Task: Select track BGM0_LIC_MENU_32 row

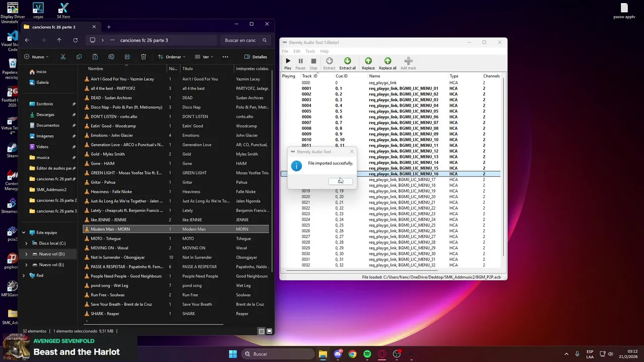Action: pos(390,265)
